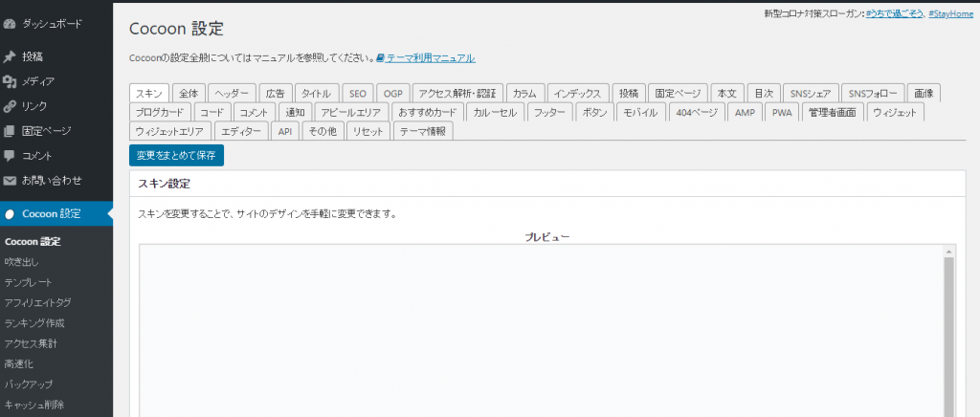Select the highlighted Cocoon 設定 menu
The height and width of the screenshot is (417, 980).
click(56, 214)
